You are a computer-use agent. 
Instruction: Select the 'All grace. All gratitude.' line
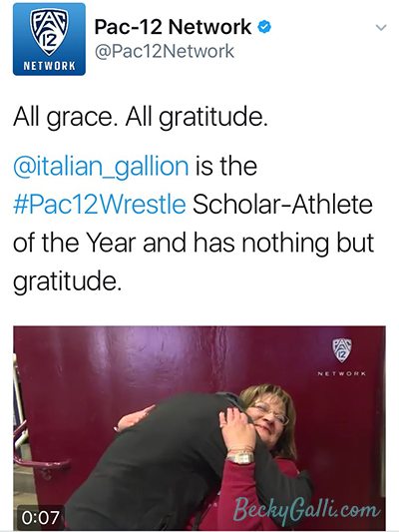141,118
